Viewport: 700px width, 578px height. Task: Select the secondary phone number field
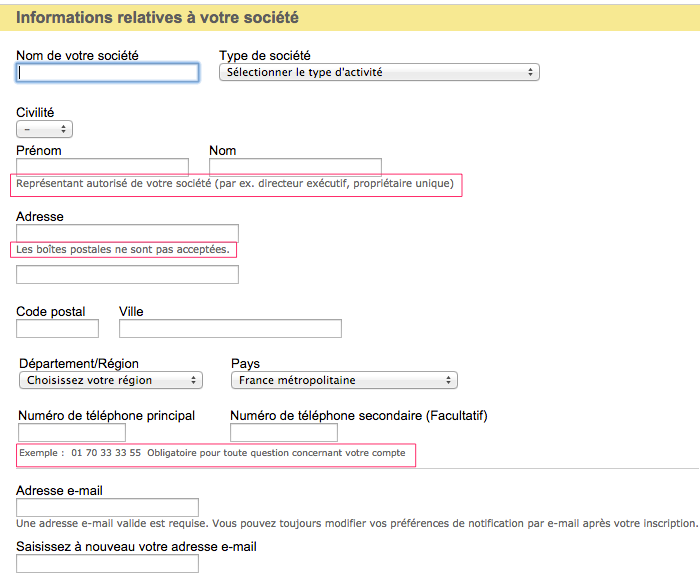pos(284,432)
